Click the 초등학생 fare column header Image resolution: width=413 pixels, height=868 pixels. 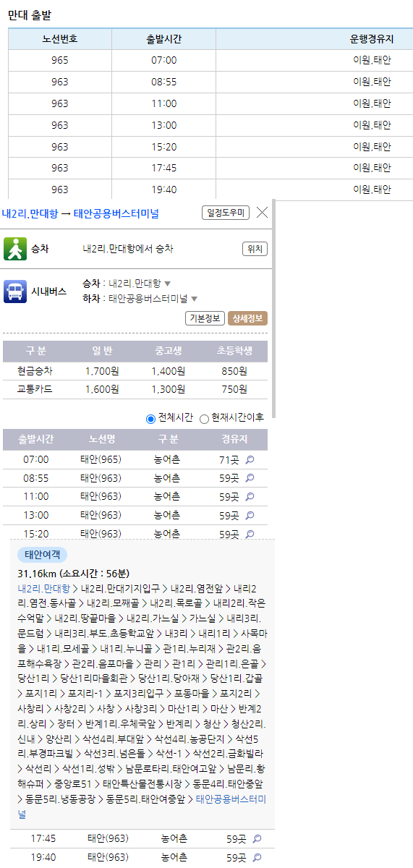pyautogui.click(x=234, y=352)
